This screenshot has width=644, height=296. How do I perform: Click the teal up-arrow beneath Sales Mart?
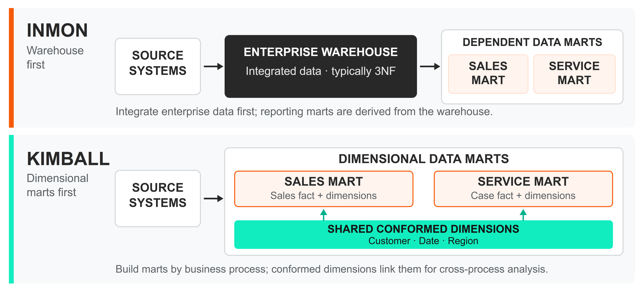click(323, 215)
